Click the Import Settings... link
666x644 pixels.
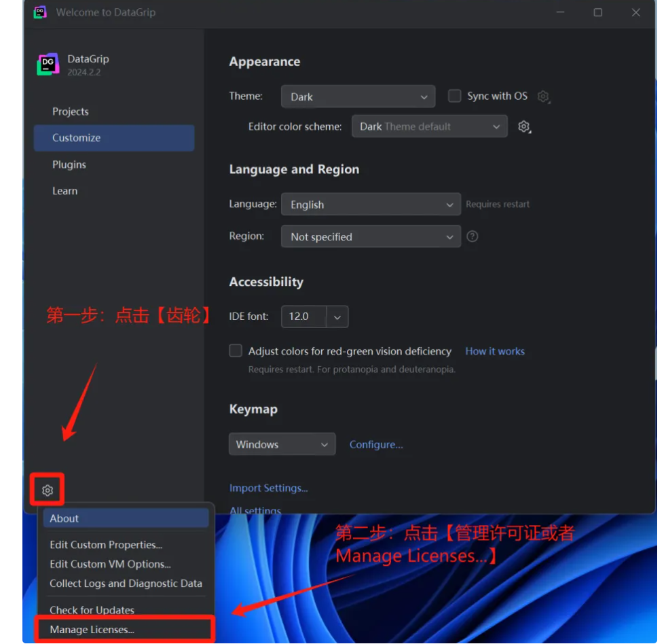pyautogui.click(x=268, y=488)
